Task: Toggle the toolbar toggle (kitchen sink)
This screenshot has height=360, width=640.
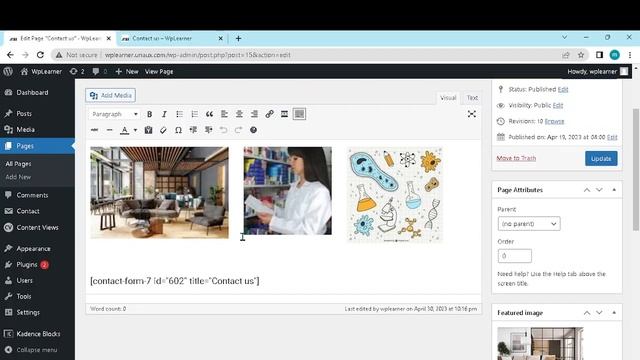Action: [x=299, y=114]
